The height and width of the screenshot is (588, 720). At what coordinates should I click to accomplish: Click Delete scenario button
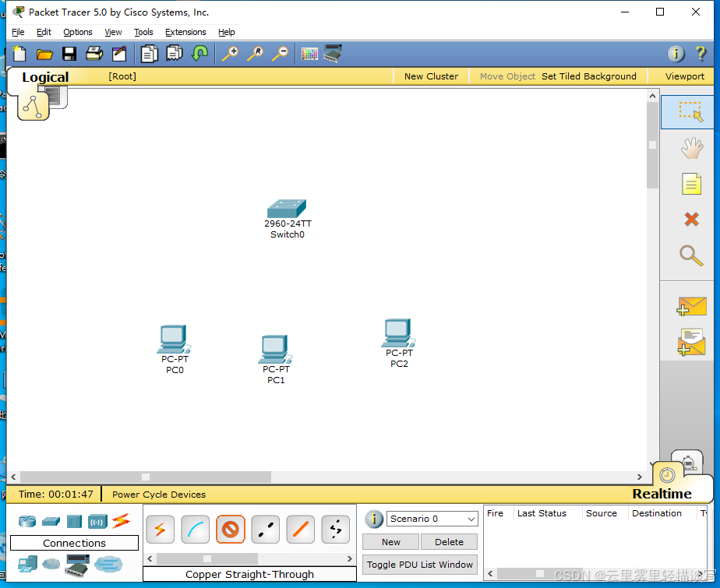(x=449, y=541)
